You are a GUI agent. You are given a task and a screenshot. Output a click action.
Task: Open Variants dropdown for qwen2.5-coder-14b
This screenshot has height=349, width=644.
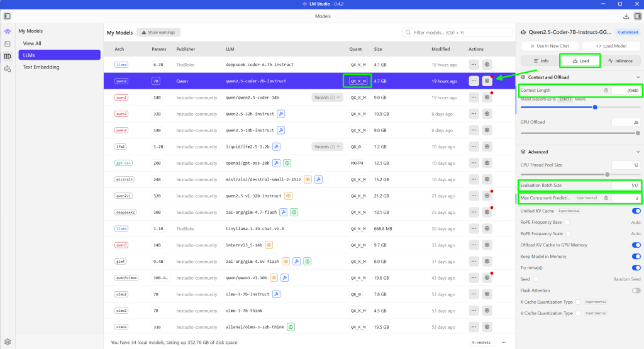[328, 97]
